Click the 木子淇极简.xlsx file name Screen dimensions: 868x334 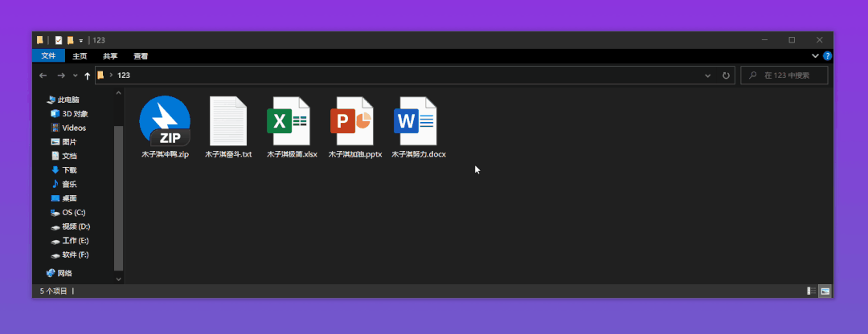pyautogui.click(x=292, y=154)
